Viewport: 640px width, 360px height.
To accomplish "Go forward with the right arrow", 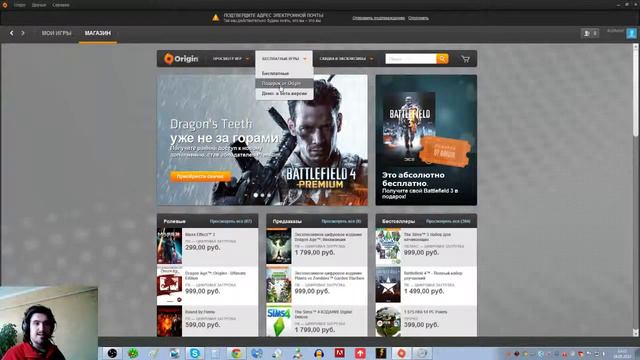I will (23, 33).
